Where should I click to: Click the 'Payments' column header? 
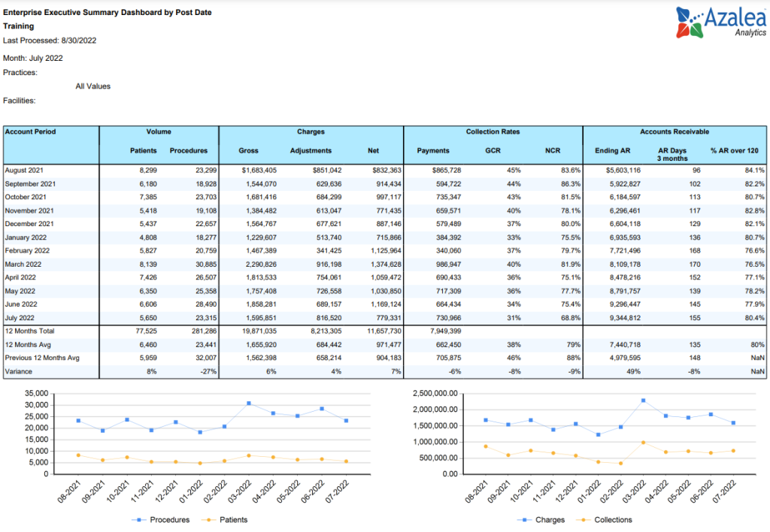pyautogui.click(x=433, y=151)
